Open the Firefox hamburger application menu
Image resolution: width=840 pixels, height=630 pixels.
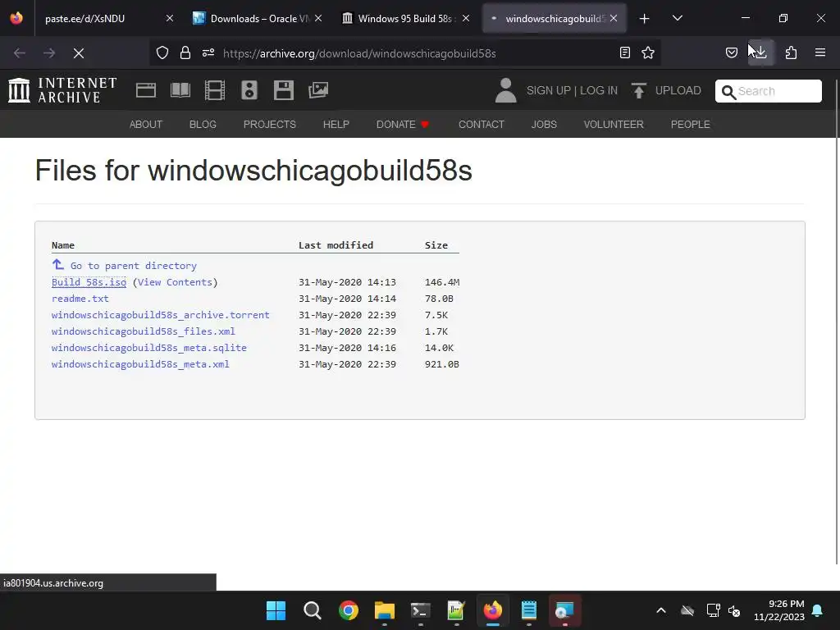coord(819,52)
